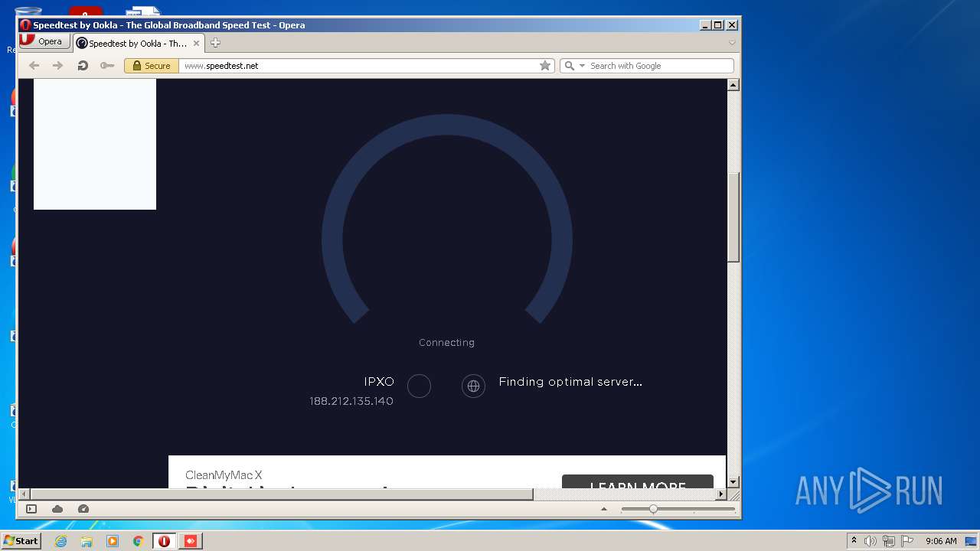
Task: Open the red app icon in taskbar
Action: [191, 541]
